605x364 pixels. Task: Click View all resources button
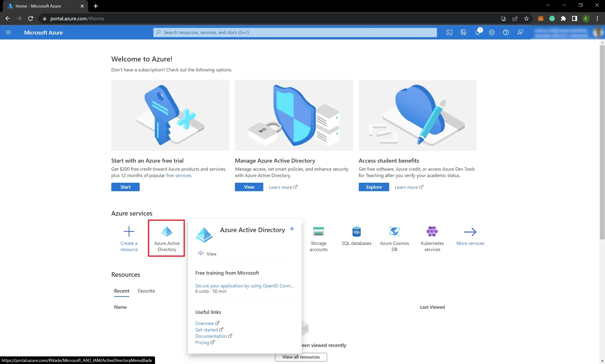(x=301, y=357)
